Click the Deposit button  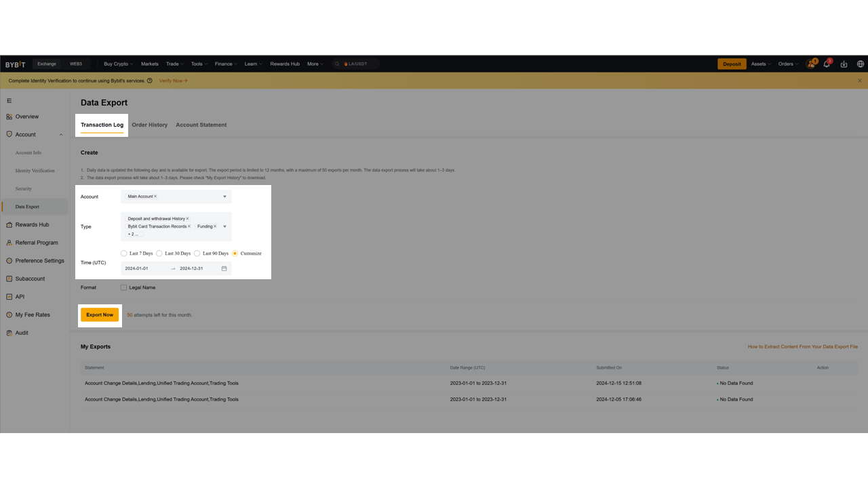point(732,64)
